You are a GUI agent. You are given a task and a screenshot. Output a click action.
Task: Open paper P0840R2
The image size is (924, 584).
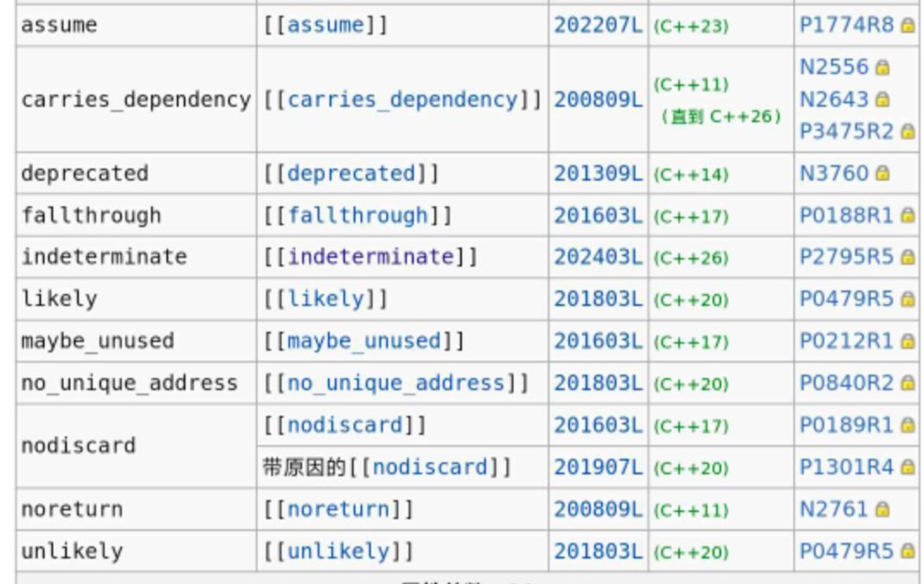847,383
